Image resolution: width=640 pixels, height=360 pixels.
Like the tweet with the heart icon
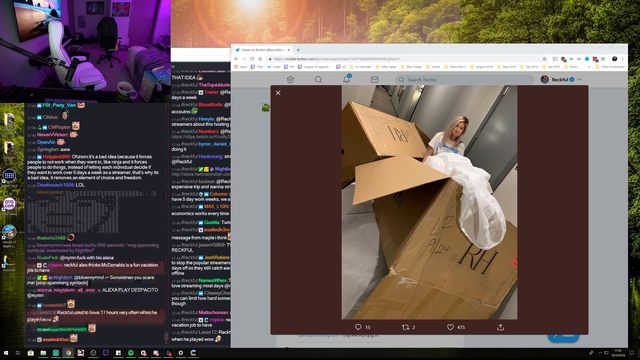450,327
